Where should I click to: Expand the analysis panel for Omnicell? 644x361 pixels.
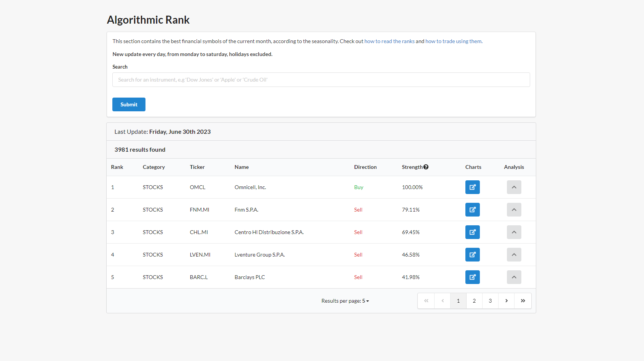click(514, 187)
